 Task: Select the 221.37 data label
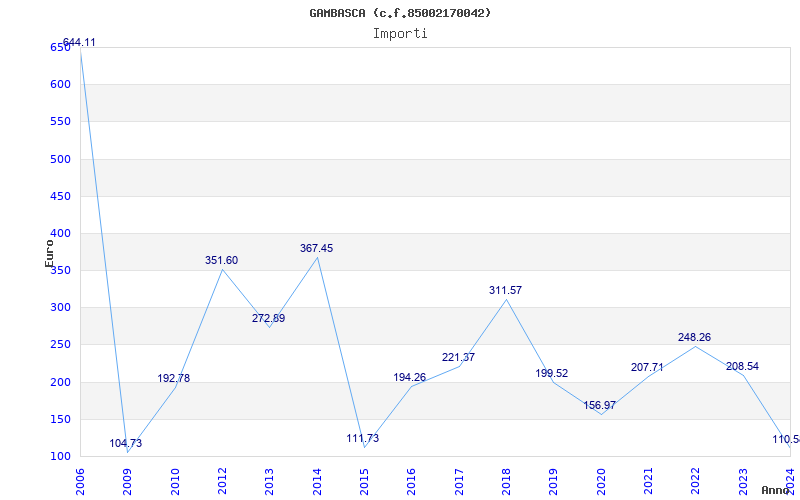458,357
